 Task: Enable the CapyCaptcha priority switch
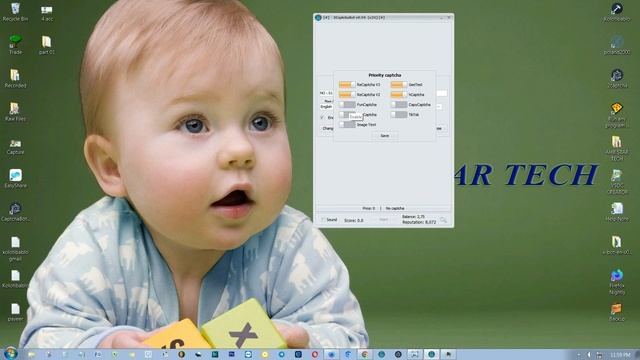pyautogui.click(x=399, y=104)
